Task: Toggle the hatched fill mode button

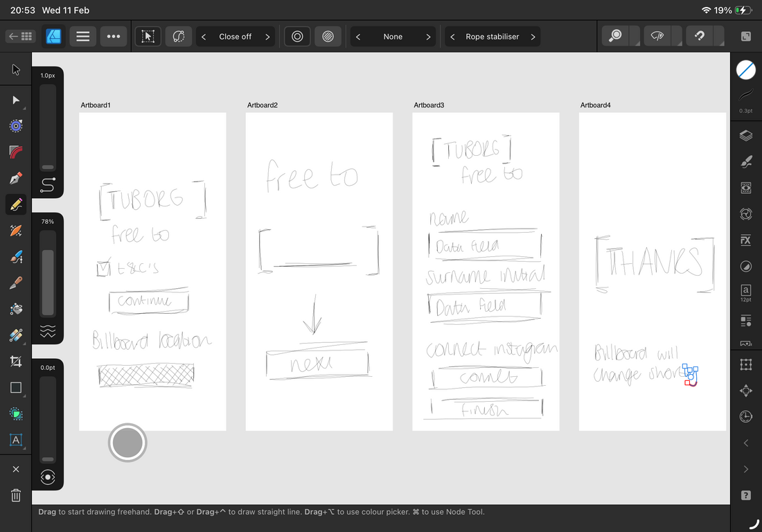Action: tap(328, 37)
